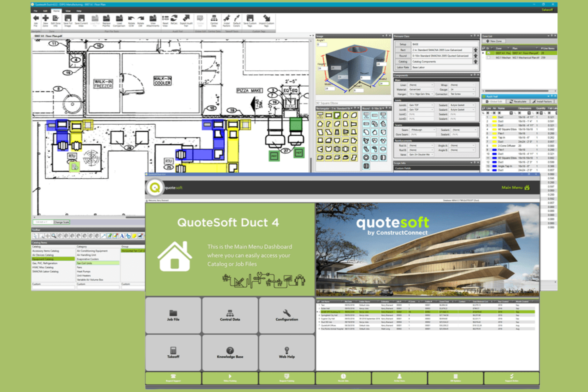The width and height of the screenshot is (588, 392).
Task: Select Fan Coil Units in the Category list
Action: click(x=85, y=263)
